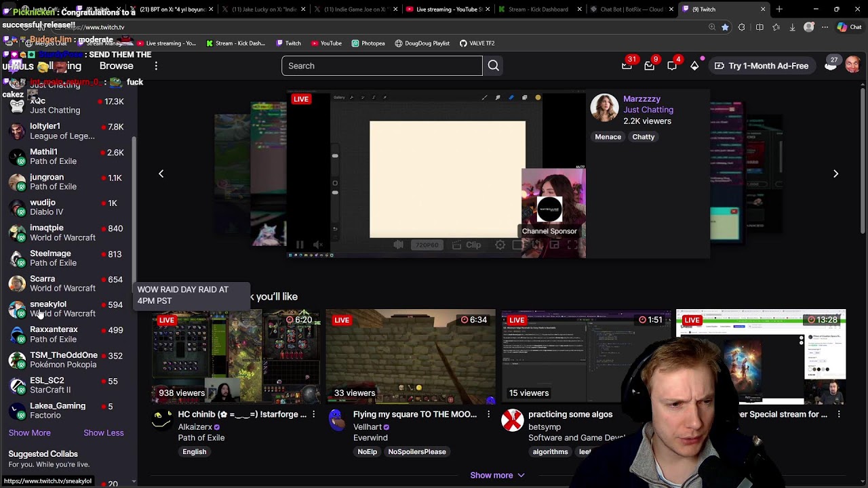
Task: Change the 720P60 quality selector
Action: (427, 245)
